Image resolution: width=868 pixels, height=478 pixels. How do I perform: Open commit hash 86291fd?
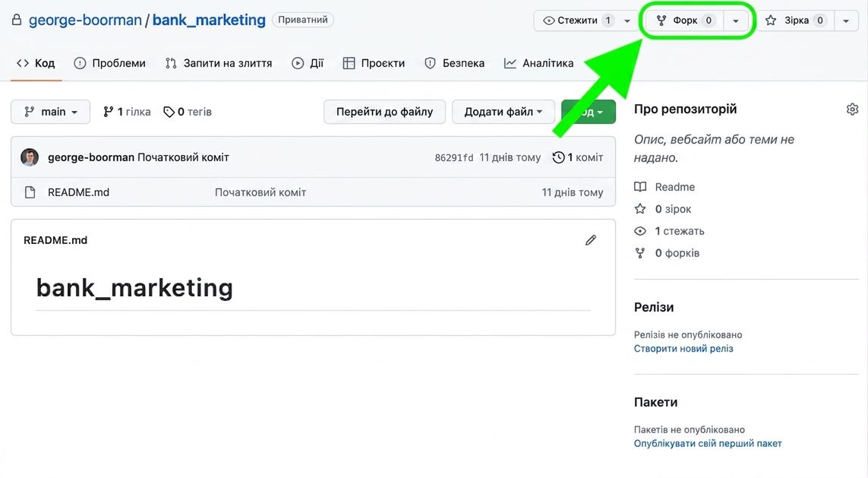point(454,158)
